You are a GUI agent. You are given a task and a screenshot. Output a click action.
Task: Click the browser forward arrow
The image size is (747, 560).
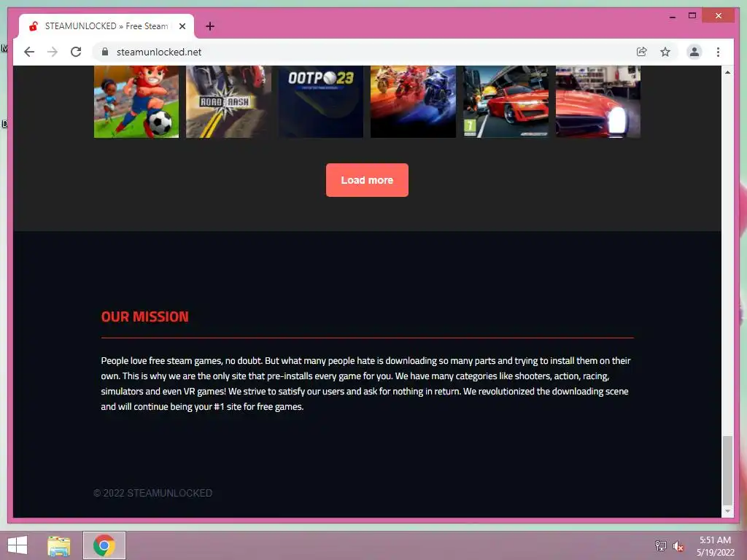pyautogui.click(x=53, y=52)
